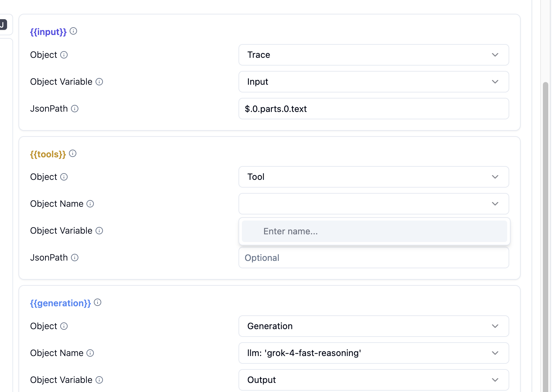Open the Generation object dropdown
Screen dimensions: 555x392
pos(373,326)
